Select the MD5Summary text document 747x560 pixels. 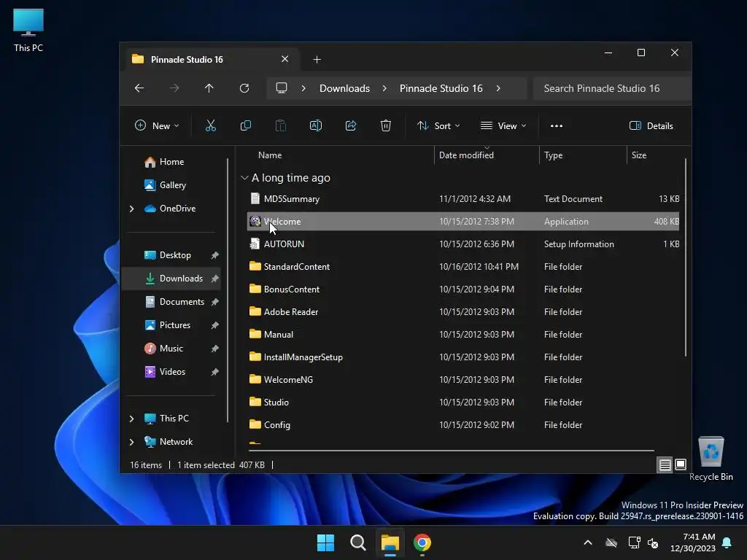463,199
